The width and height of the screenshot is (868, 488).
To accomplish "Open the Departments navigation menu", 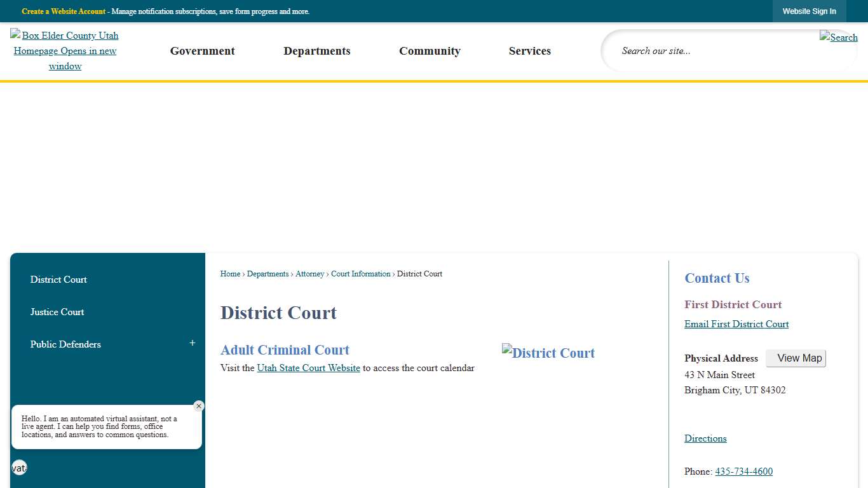I will pos(317,51).
